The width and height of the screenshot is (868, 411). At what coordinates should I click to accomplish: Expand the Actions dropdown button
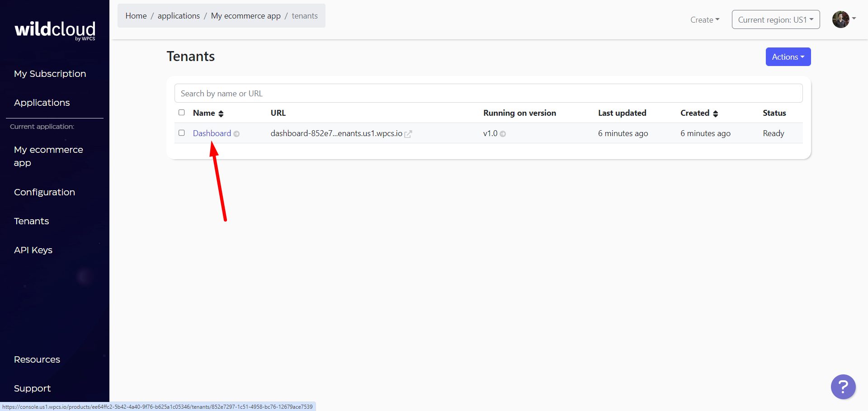pyautogui.click(x=788, y=57)
